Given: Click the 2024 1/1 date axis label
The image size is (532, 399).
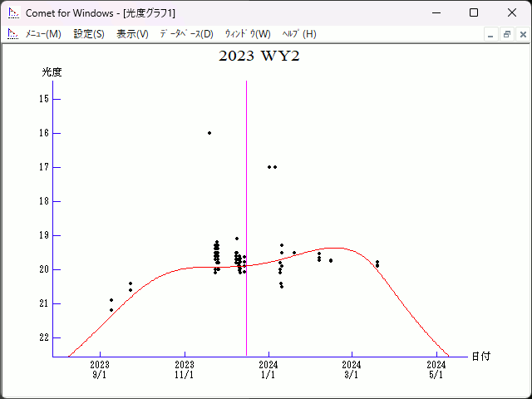Looking at the screenshot, I should coord(268,369).
